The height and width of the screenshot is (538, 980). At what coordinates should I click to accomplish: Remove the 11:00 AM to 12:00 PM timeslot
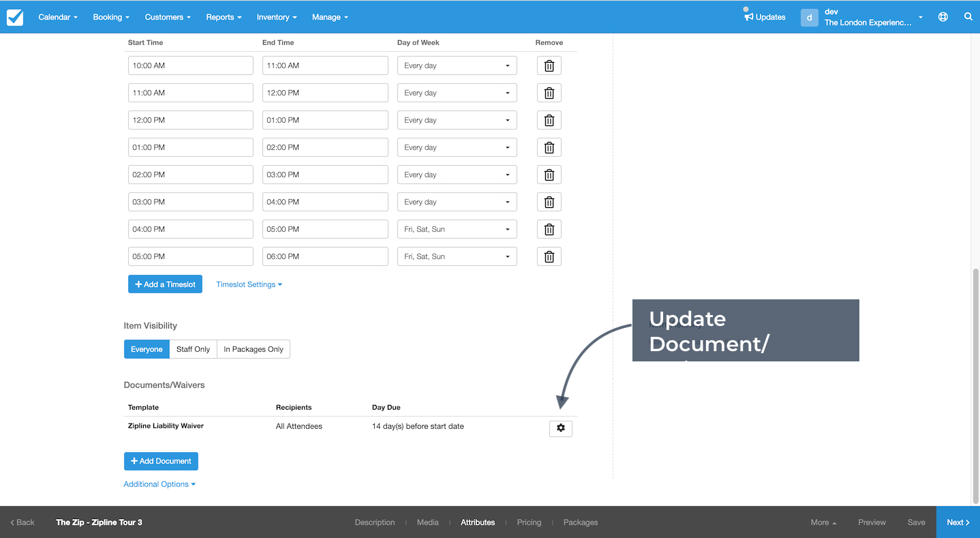coord(549,93)
